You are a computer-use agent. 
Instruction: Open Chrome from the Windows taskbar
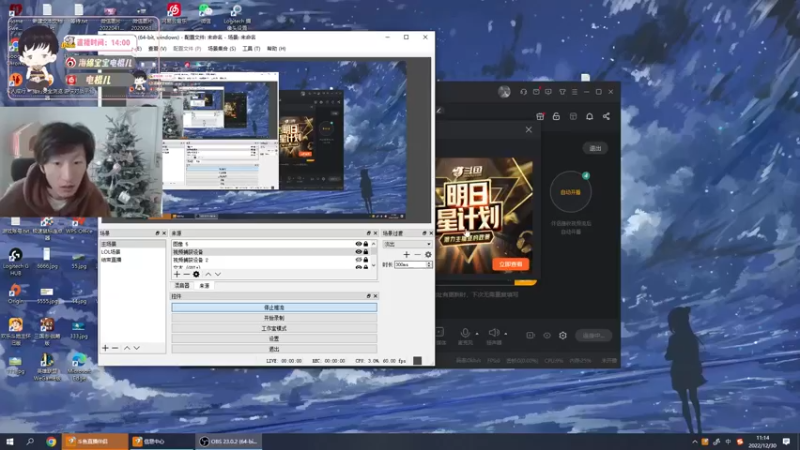[x=51, y=442]
